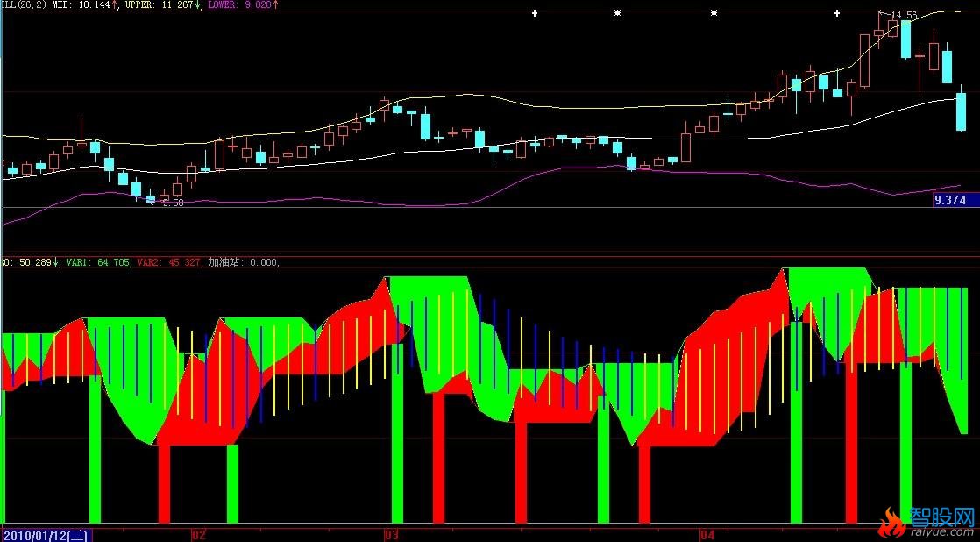The width and height of the screenshot is (980, 542).
Task: Click the green down arrow after UPPER value
Action: click(199, 5)
